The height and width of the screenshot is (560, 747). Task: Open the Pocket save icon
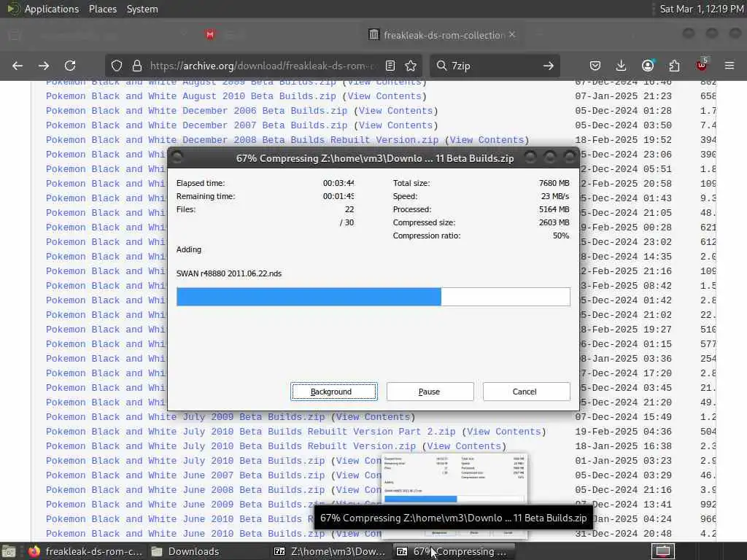click(595, 66)
